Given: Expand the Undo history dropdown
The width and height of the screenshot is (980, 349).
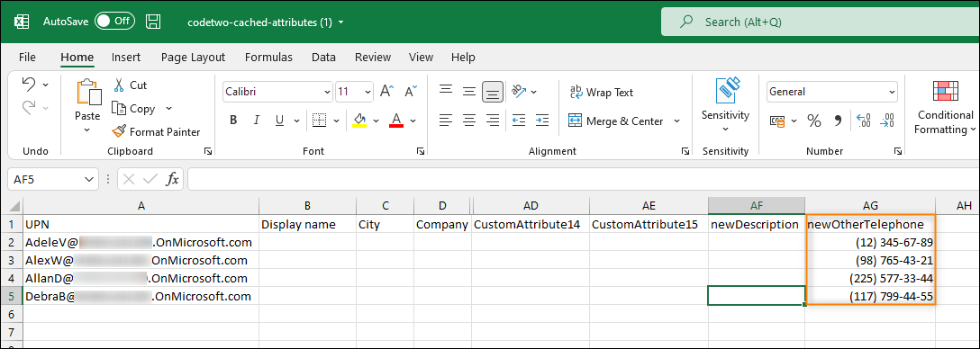Looking at the screenshot, I should (46, 85).
